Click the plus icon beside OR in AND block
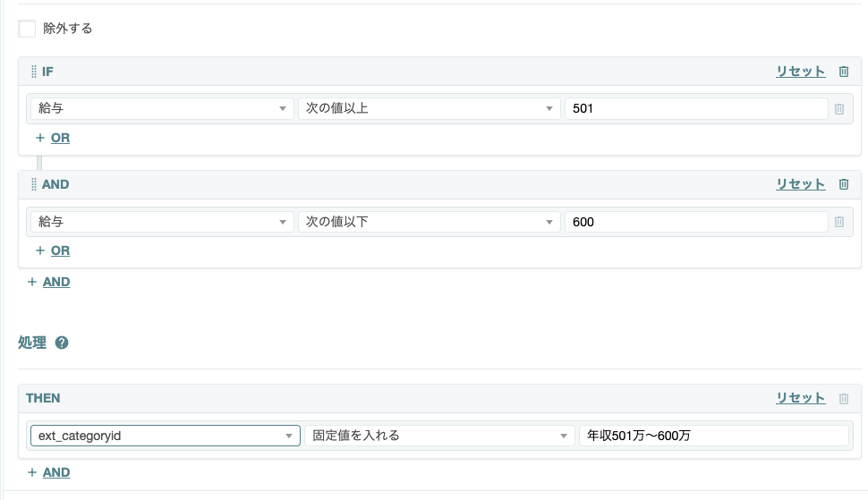The image size is (868, 500). pos(40,250)
